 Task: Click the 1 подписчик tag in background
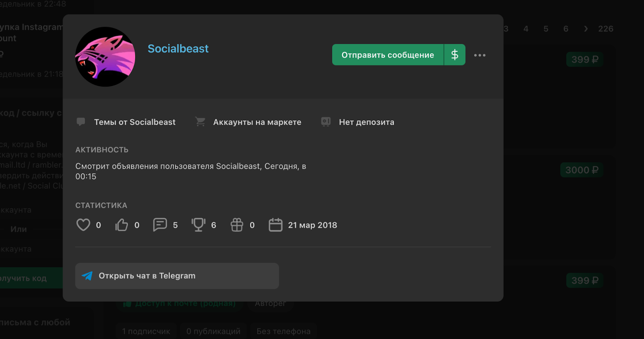tap(146, 331)
